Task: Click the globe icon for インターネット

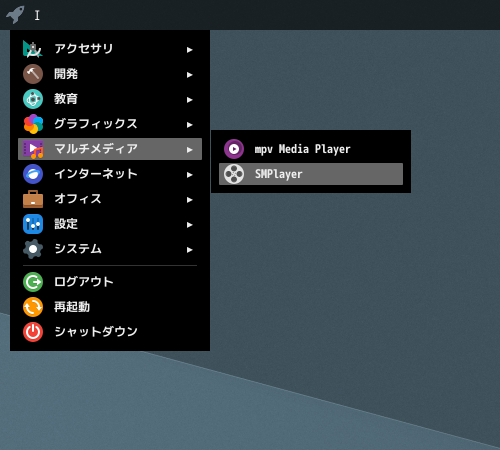Action: pos(33,174)
